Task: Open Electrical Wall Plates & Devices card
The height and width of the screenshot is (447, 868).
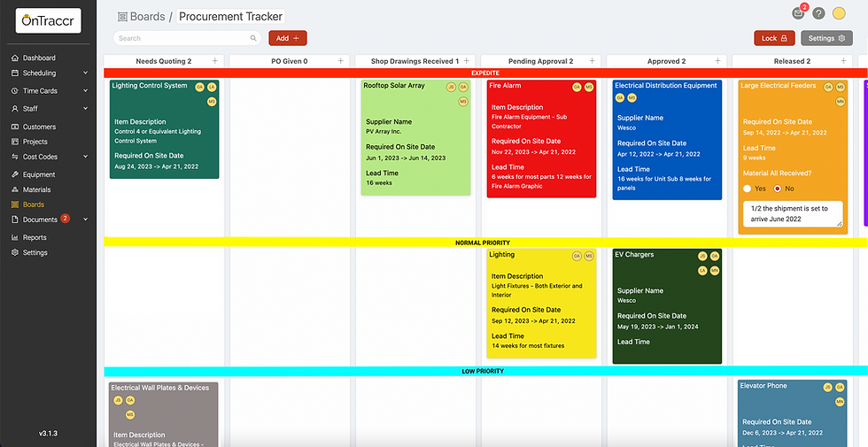Action: click(x=164, y=414)
